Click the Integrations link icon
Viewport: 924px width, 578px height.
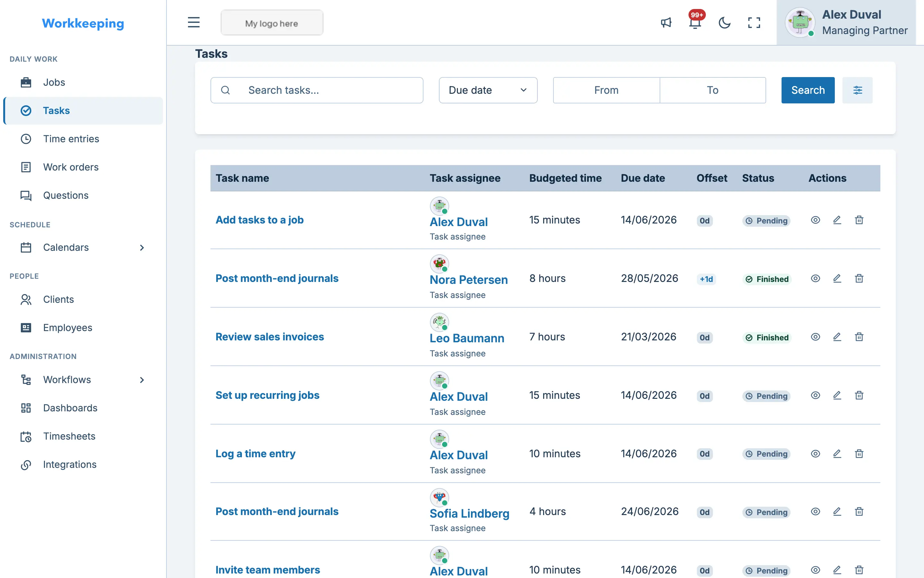tap(26, 464)
